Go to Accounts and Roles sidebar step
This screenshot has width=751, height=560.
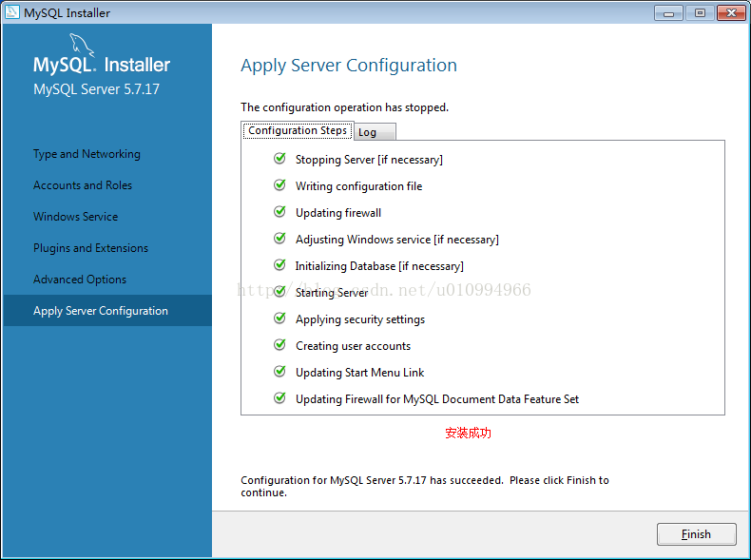point(83,185)
